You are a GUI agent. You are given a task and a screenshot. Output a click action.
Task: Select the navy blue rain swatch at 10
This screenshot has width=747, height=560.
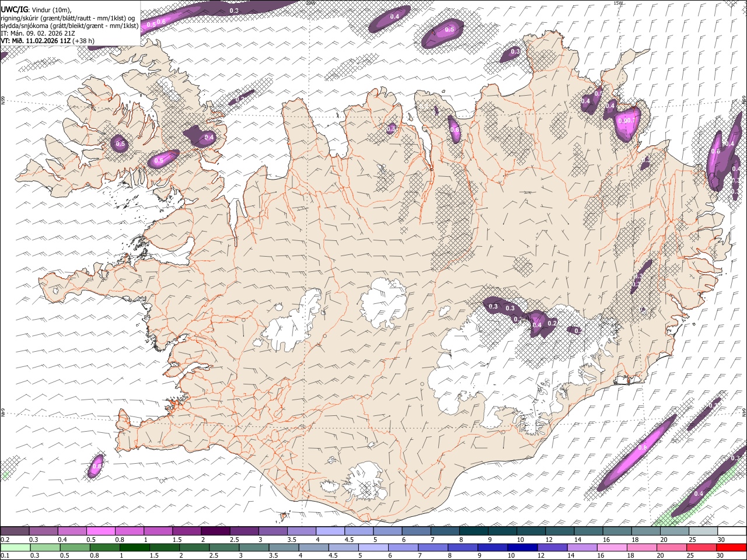coord(522,547)
